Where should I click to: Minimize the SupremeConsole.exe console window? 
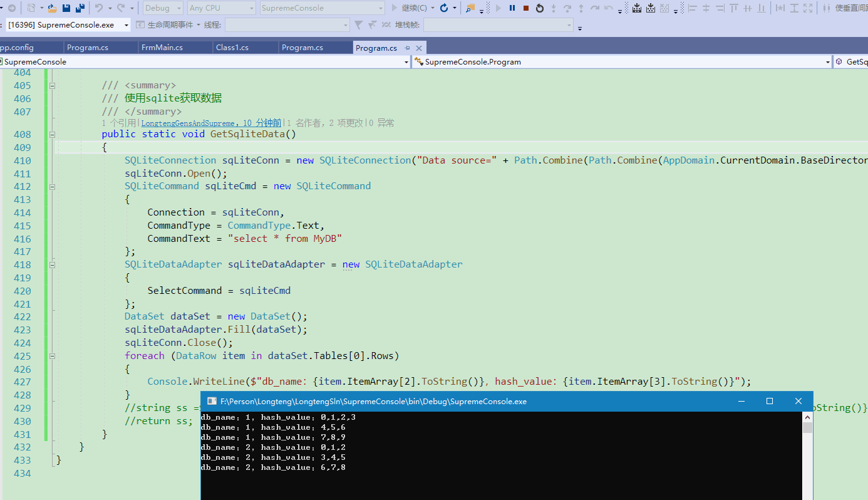[741, 401]
